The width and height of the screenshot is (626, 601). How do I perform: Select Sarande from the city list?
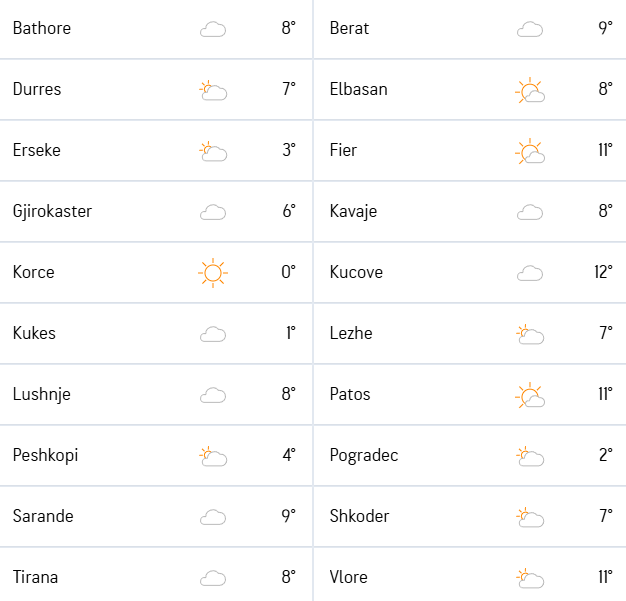43,516
